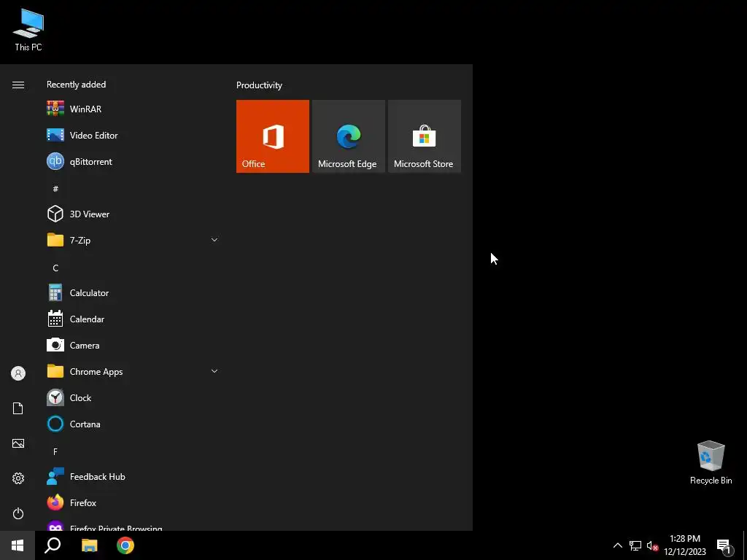The width and height of the screenshot is (747, 560).
Task: Open the Microsoft Store tile
Action: click(425, 136)
